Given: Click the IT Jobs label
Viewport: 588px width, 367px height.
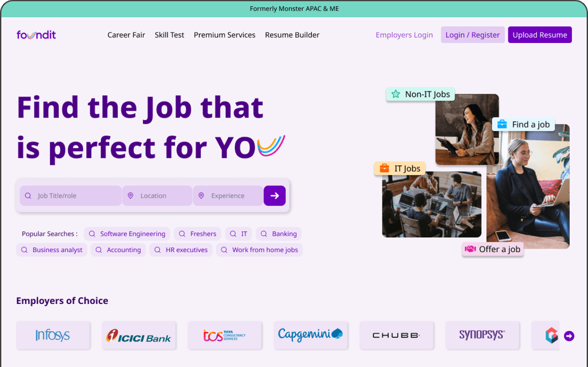Looking at the screenshot, I should click(400, 168).
